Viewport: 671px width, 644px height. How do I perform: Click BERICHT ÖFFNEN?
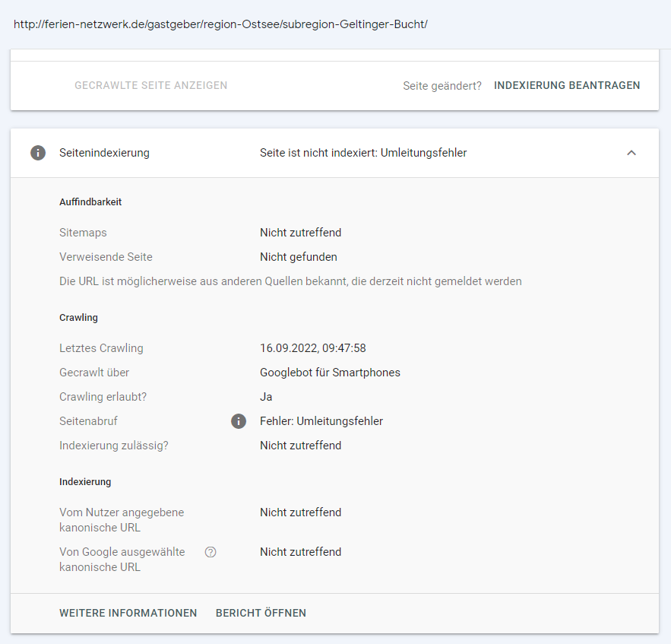(261, 613)
